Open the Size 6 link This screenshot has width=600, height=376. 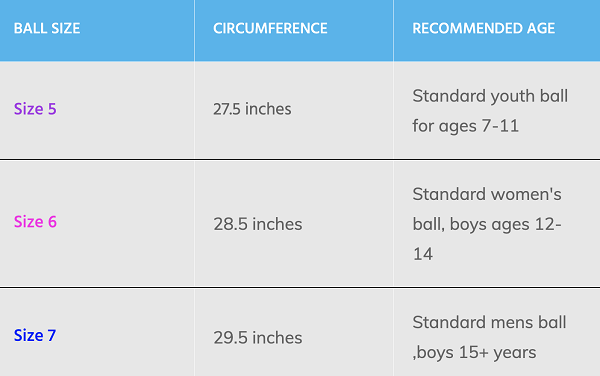(x=35, y=222)
